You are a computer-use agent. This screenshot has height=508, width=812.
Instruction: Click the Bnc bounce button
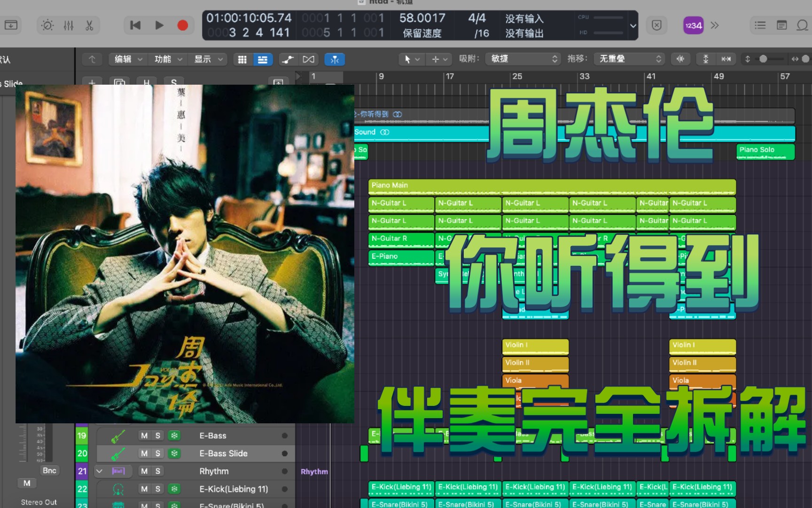click(49, 470)
